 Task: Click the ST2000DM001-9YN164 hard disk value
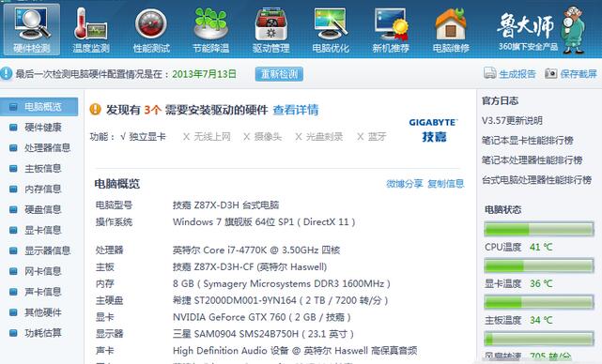point(280,300)
